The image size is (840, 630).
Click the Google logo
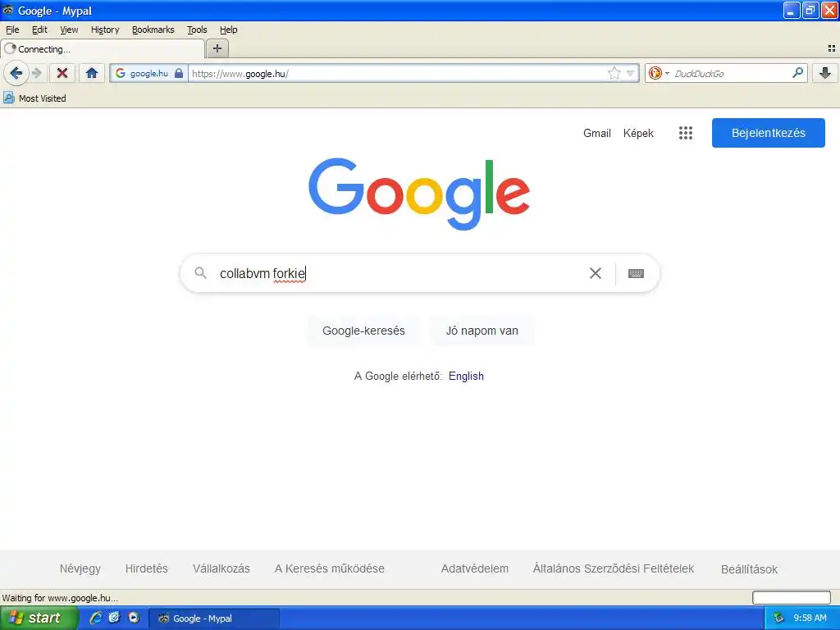(x=419, y=194)
